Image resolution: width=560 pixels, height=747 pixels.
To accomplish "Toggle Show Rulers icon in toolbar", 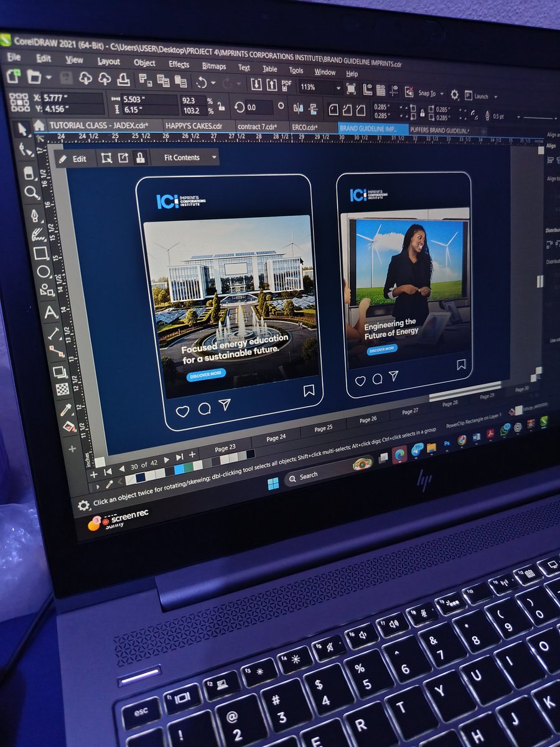I will tap(367, 89).
